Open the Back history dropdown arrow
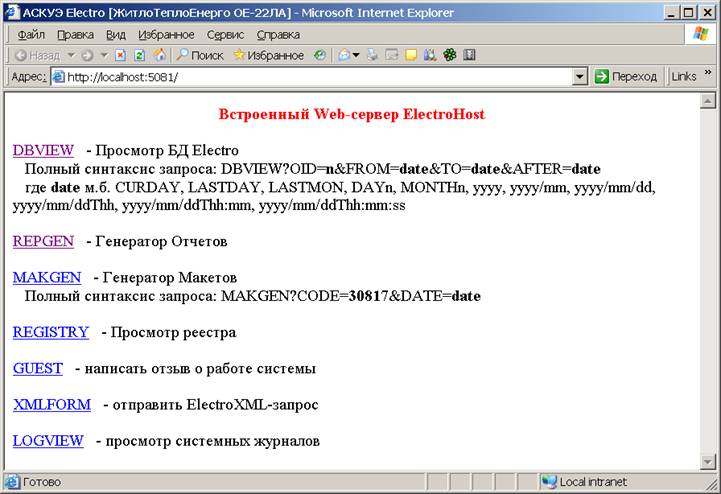The height and width of the screenshot is (494, 721). 71,56
